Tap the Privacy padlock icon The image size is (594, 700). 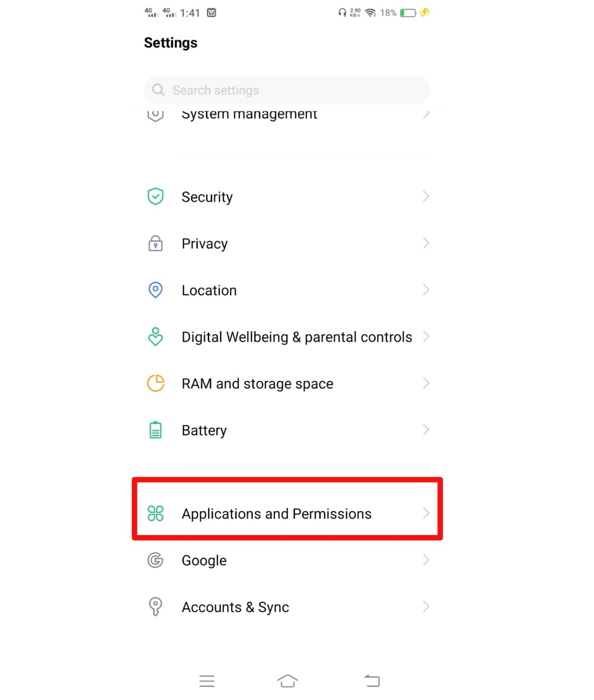click(x=155, y=244)
